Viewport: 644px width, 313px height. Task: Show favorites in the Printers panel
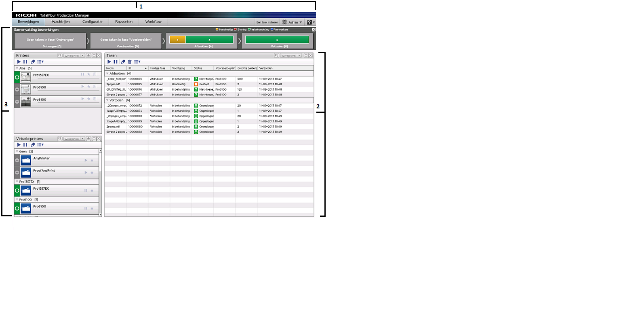88,55
